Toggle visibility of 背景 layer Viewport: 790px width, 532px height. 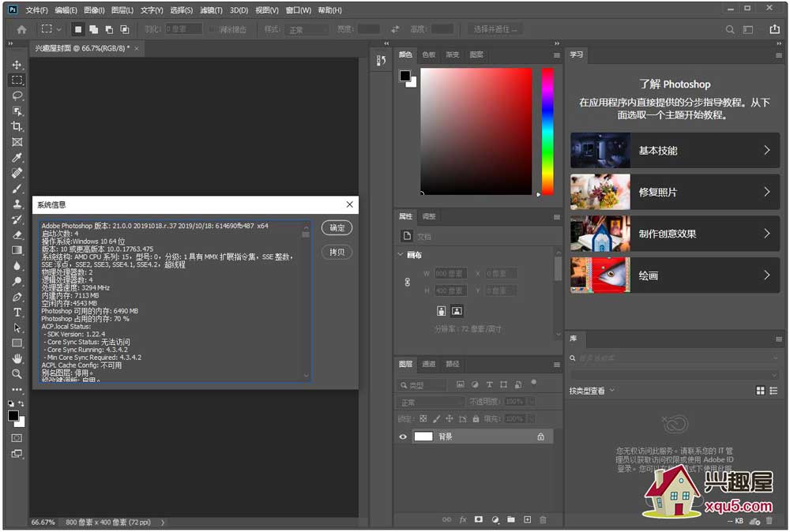pos(403,436)
